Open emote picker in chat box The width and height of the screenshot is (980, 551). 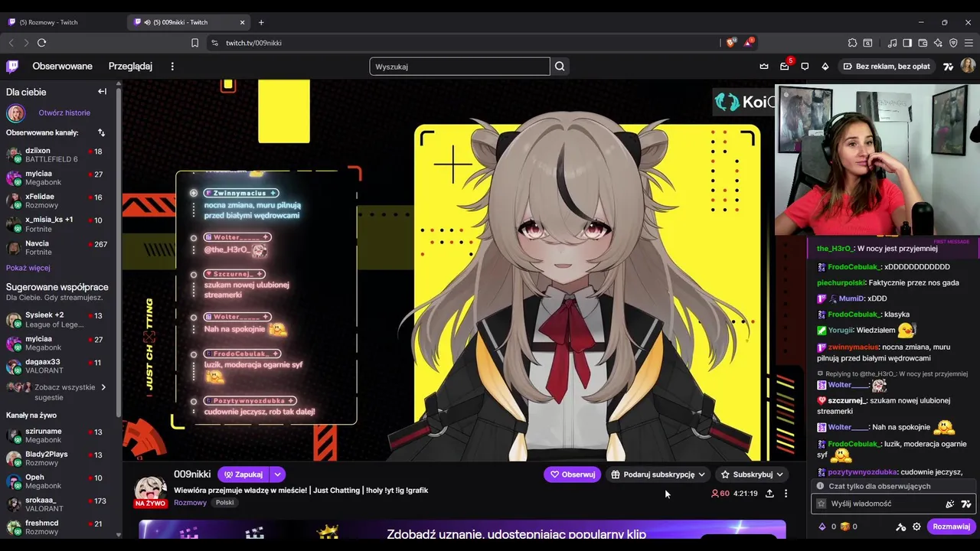(950, 504)
